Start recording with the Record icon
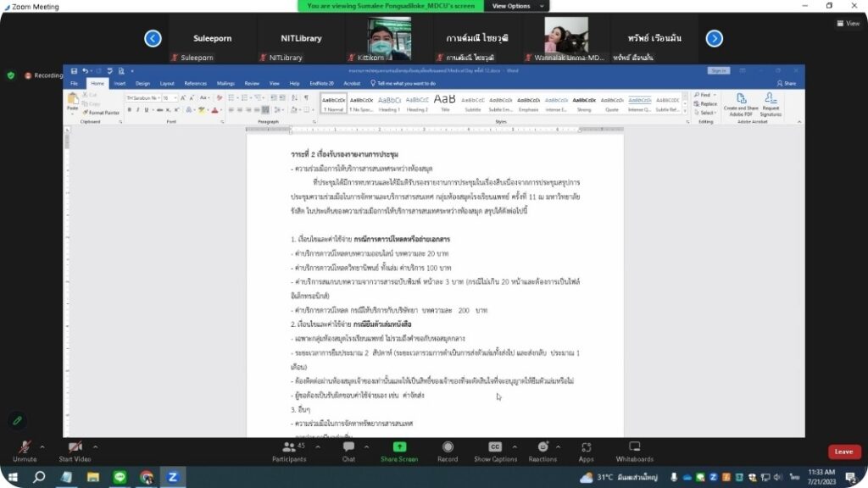 pos(448,446)
